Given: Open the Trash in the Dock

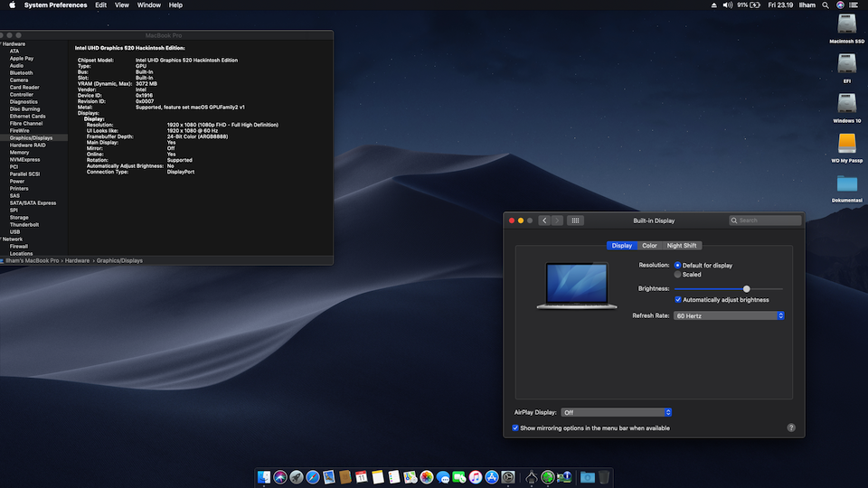Looking at the screenshot, I should click(604, 477).
